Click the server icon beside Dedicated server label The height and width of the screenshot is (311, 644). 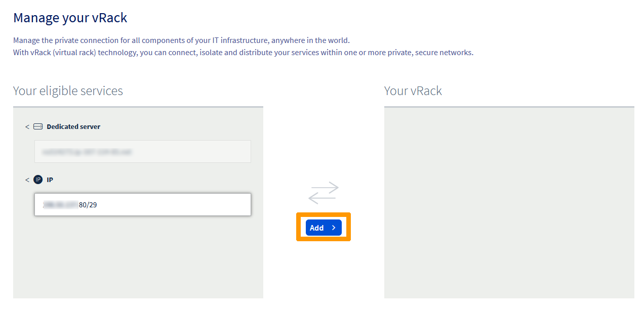(38, 126)
